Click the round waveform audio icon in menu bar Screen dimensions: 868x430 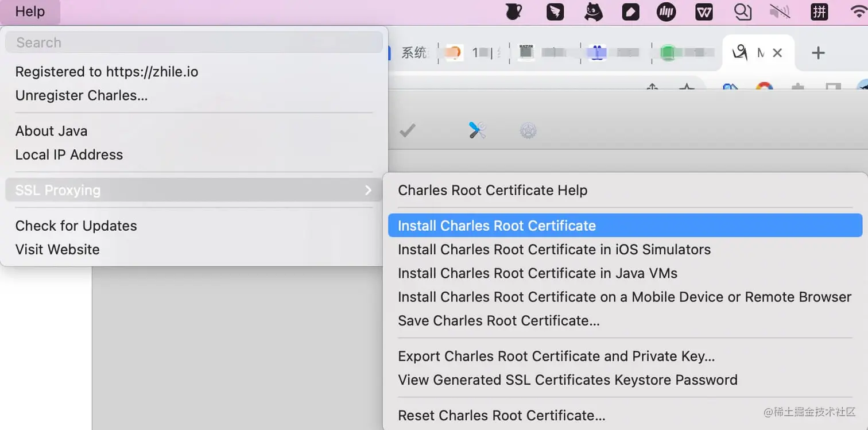click(x=666, y=11)
